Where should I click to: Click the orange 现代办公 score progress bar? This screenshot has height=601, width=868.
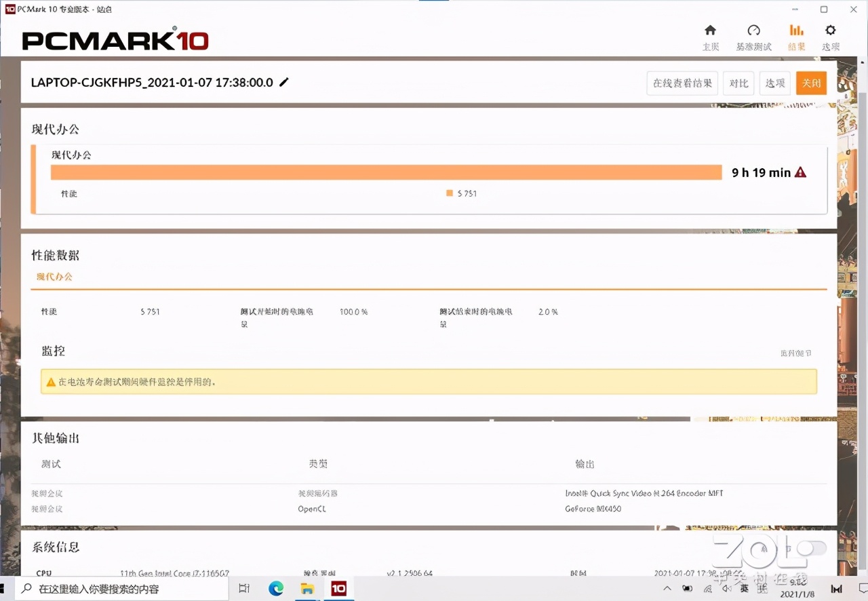(x=387, y=172)
